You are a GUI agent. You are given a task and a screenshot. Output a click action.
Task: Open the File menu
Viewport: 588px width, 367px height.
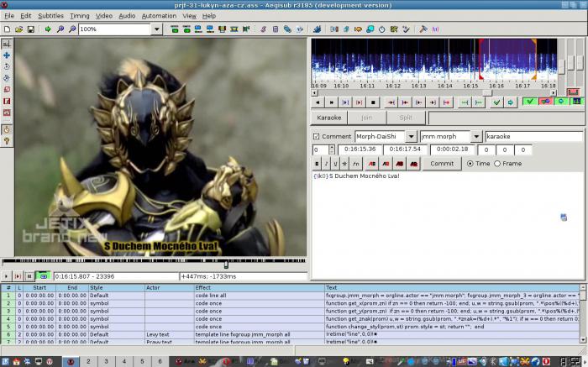[9, 16]
